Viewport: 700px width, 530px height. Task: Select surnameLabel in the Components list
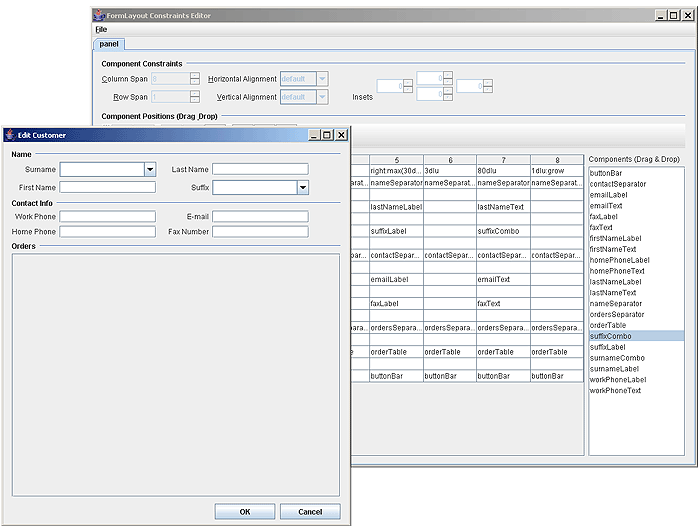pos(637,369)
